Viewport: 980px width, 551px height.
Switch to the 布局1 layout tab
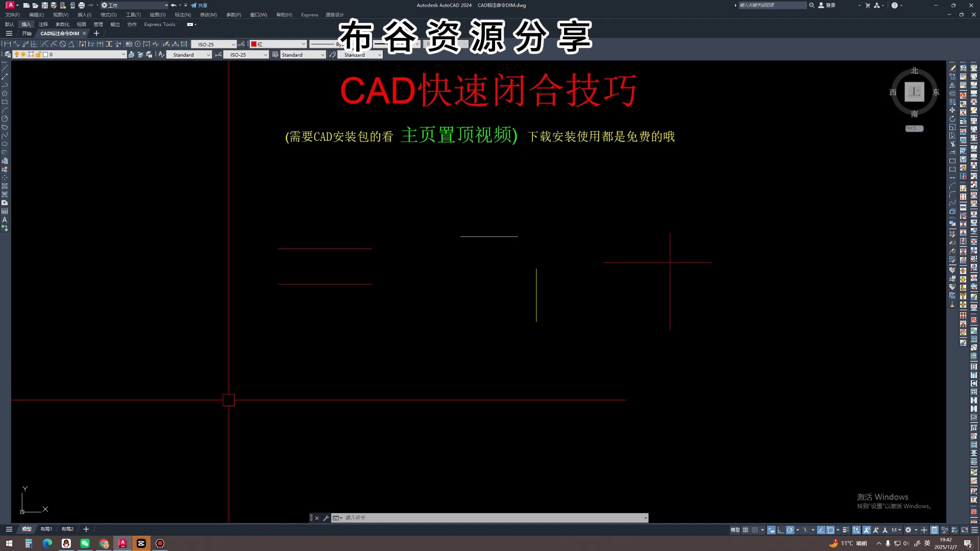coord(46,529)
